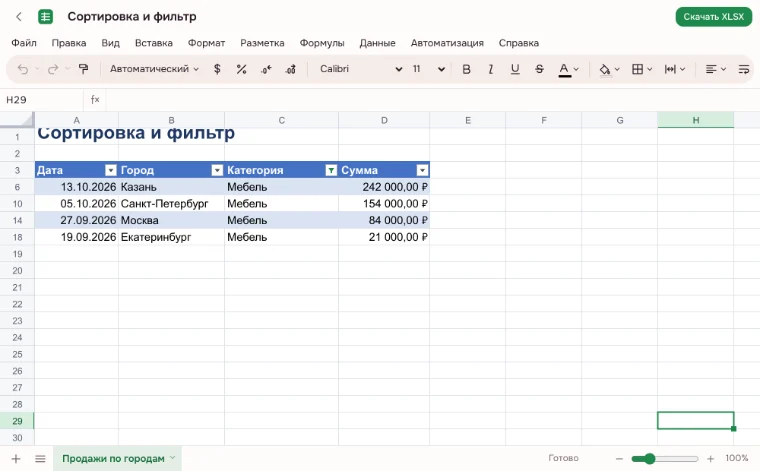Screen dimensions: 760x471
Task: Zoom out with the minus icon
Action: (619, 458)
